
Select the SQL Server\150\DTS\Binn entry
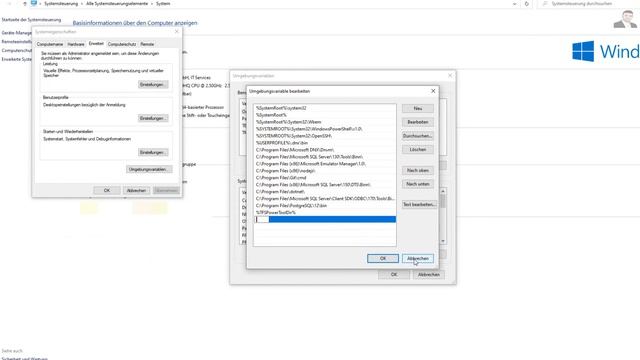pyautogui.click(x=325, y=184)
